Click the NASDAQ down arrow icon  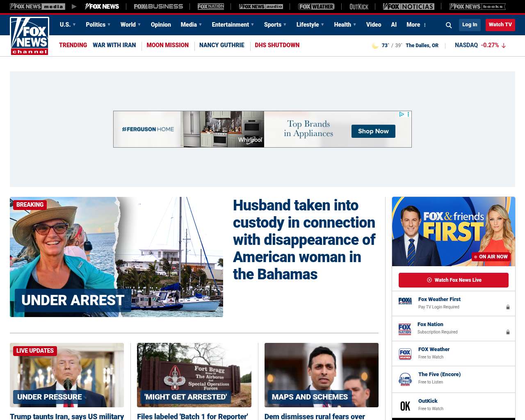click(x=504, y=46)
